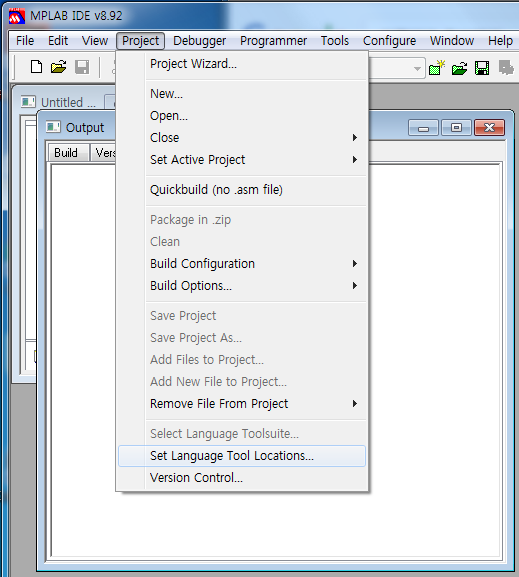Image resolution: width=519 pixels, height=577 pixels.
Task: Click disabled Add New File to Project...
Action: [x=242, y=382]
